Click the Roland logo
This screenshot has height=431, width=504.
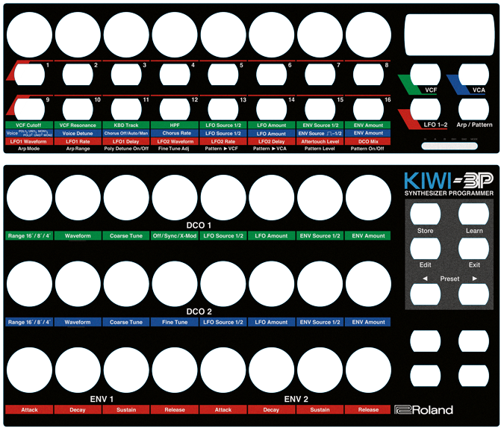[424, 410]
